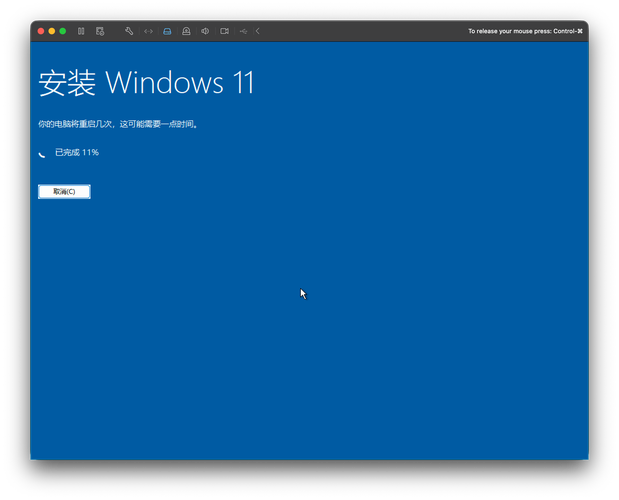
Task: Open virtual machine settings wrench icon
Action: [x=129, y=31]
